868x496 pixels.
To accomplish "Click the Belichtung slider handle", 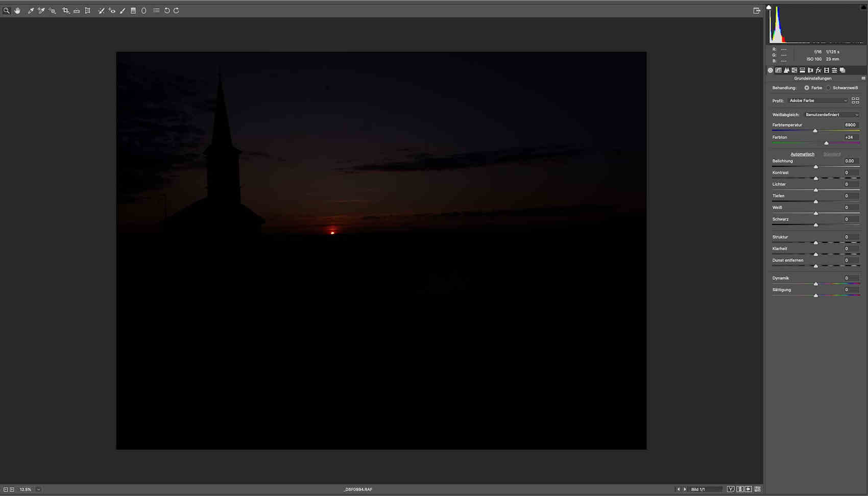I will pyautogui.click(x=816, y=167).
